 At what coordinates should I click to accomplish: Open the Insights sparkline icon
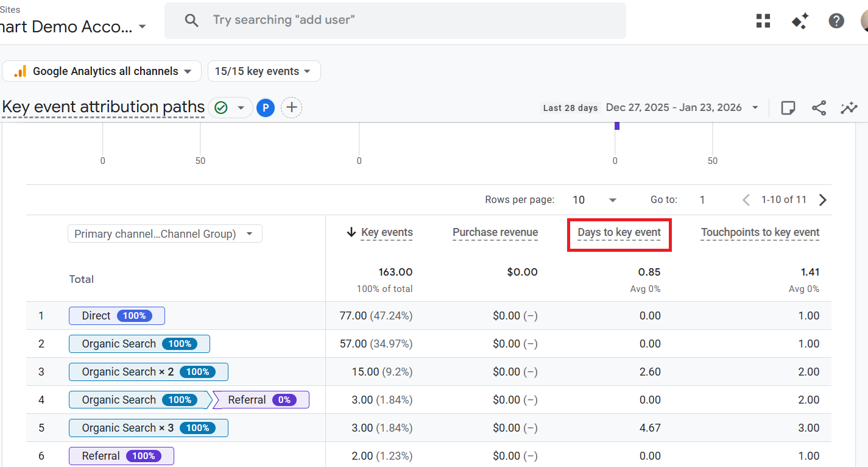[x=849, y=108]
